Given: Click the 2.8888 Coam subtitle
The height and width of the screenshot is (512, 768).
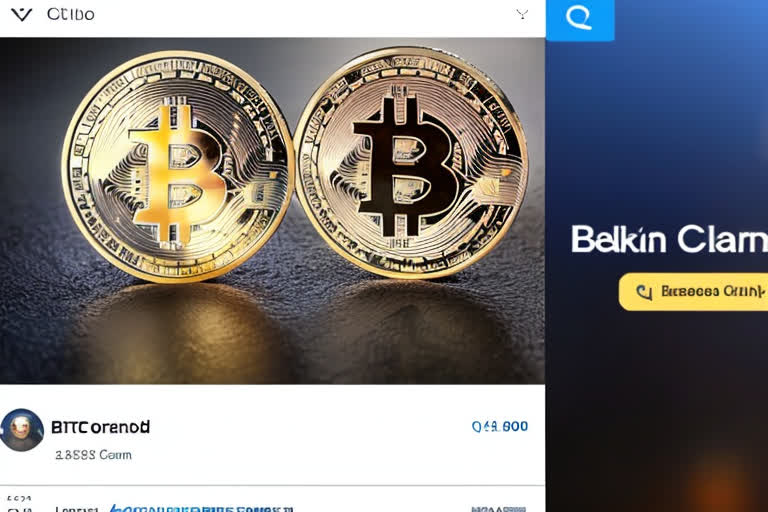Looking at the screenshot, I should tap(93, 455).
